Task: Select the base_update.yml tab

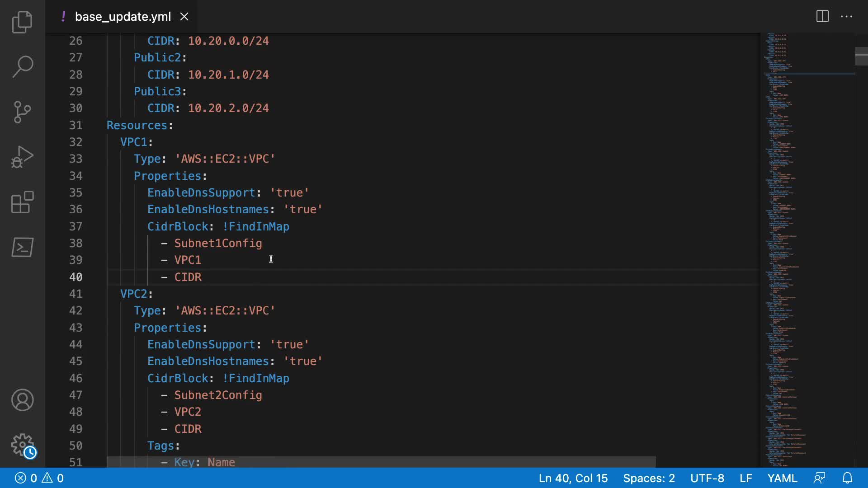Action: click(x=123, y=17)
